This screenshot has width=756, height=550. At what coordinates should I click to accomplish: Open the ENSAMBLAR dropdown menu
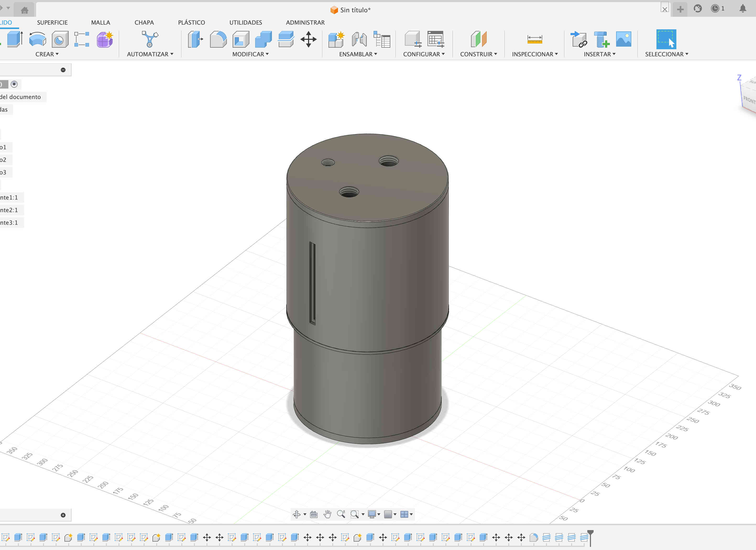point(358,54)
